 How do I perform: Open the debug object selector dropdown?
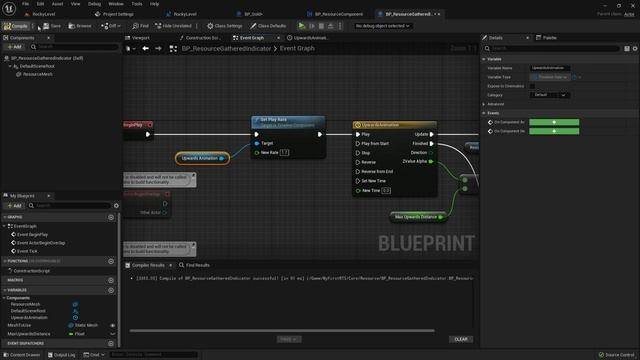(382, 26)
